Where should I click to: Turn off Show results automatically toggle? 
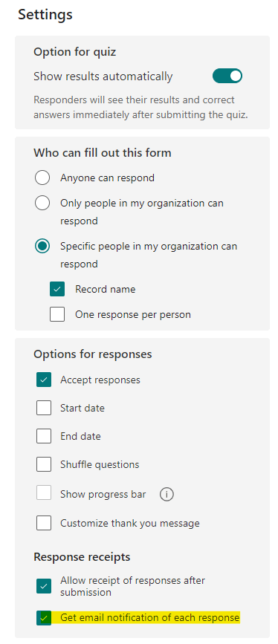click(x=227, y=76)
